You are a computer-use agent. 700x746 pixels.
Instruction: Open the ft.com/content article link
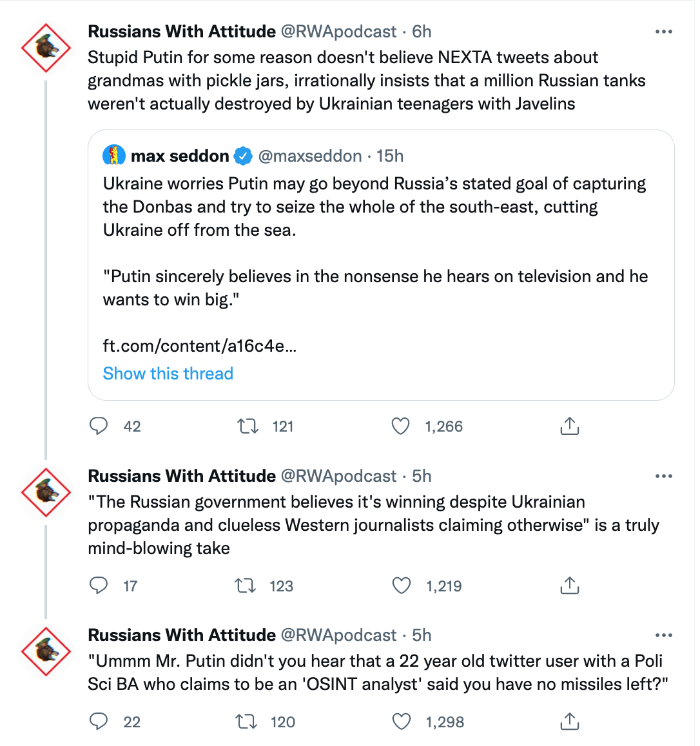pos(200,346)
